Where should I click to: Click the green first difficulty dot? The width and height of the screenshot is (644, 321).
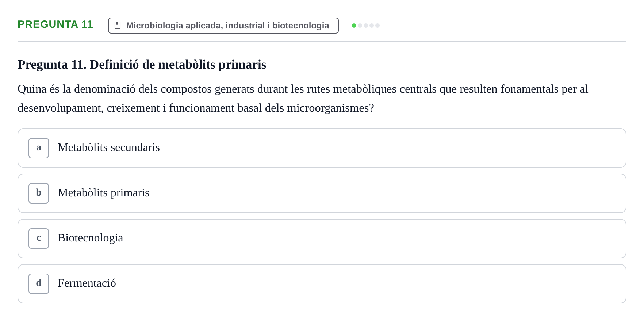point(354,26)
